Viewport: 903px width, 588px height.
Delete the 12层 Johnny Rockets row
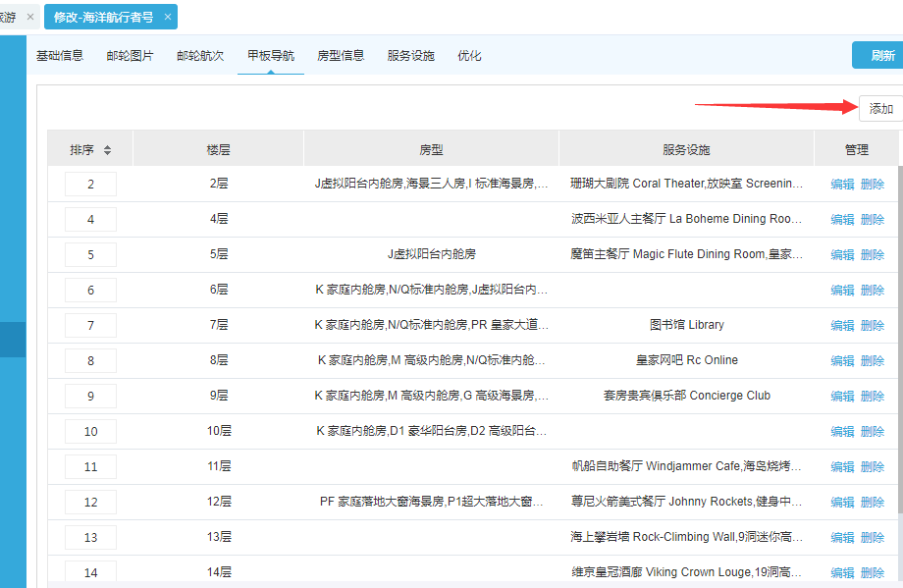point(873,503)
